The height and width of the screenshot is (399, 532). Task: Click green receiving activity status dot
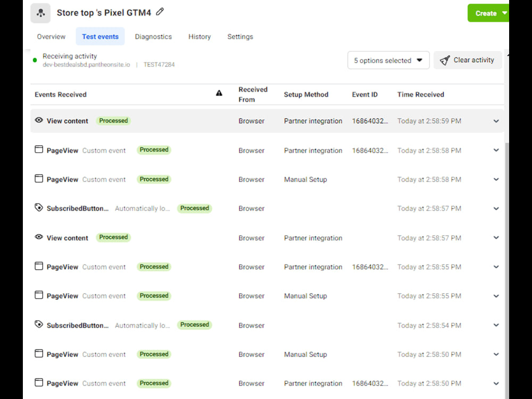[x=35, y=61]
